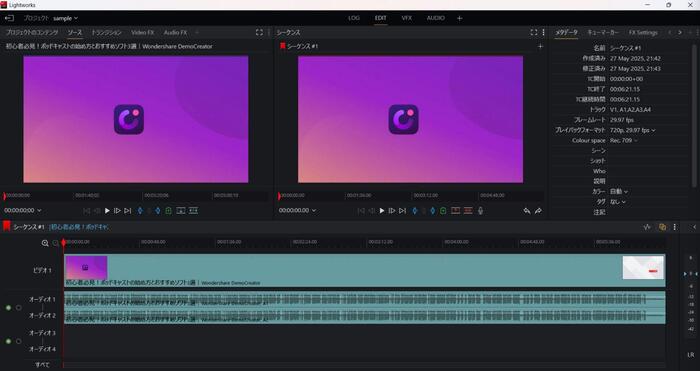Jump to end in sequence viewer
The width and height of the screenshot is (700, 371).
pyautogui.click(x=402, y=211)
